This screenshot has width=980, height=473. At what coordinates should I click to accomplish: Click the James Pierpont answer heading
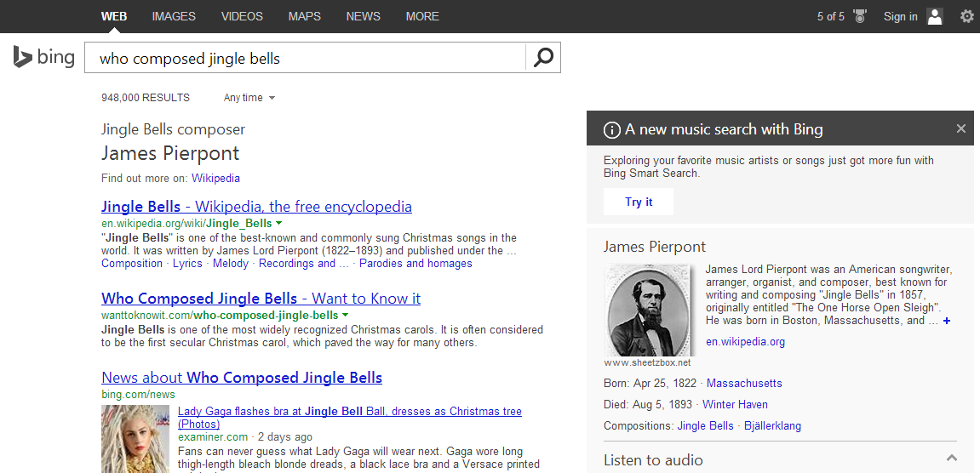[x=170, y=153]
